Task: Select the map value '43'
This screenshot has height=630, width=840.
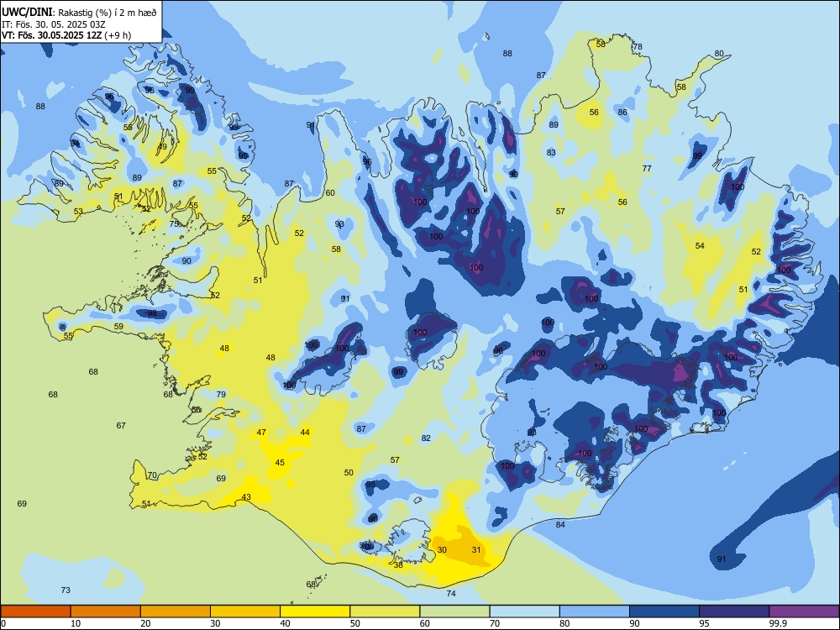Action: click(246, 496)
